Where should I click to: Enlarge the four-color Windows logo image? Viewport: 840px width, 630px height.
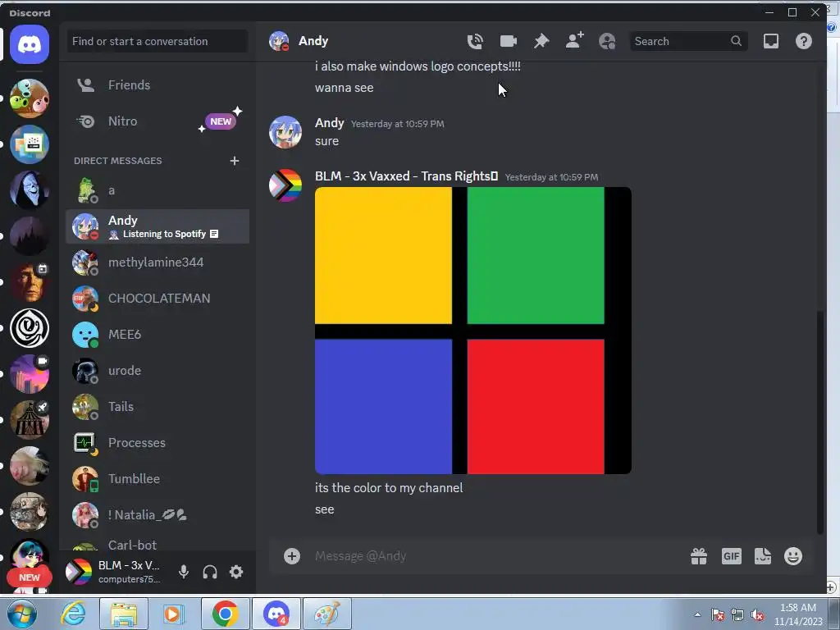pyautogui.click(x=473, y=331)
